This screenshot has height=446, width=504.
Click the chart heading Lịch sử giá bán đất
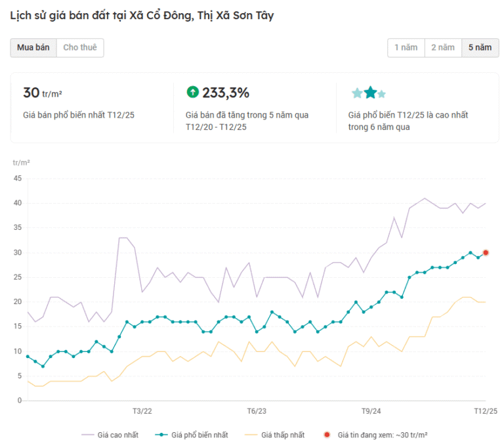pyautogui.click(x=142, y=15)
